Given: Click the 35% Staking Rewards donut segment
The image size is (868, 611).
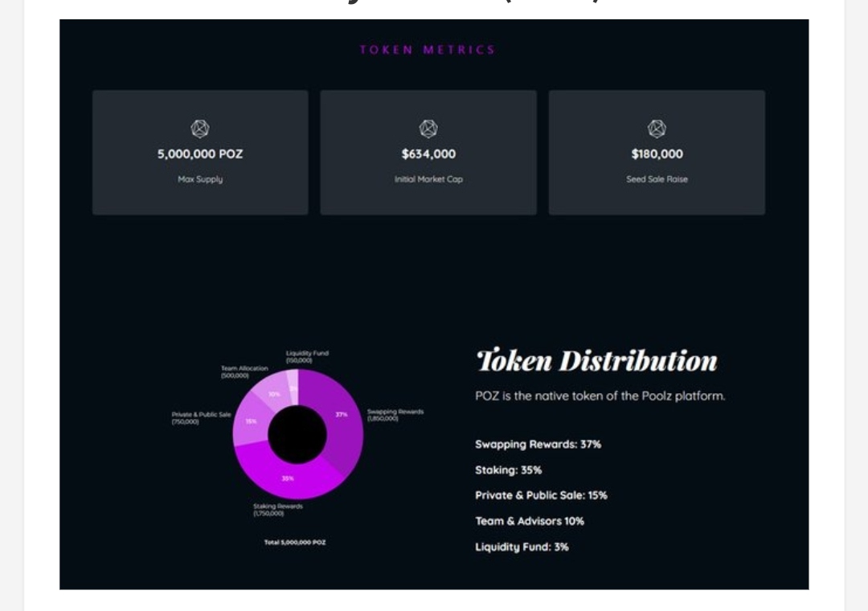Looking at the screenshot, I should (x=288, y=478).
